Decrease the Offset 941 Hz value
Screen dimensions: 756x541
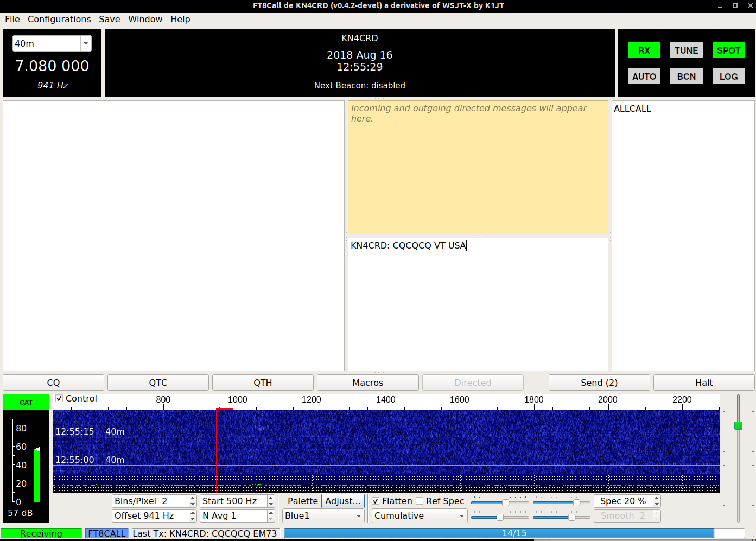tap(192, 519)
